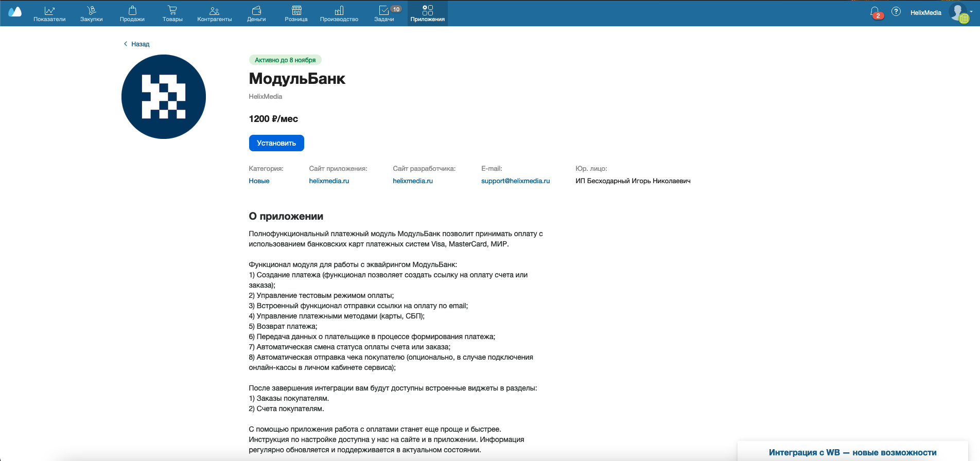Image resolution: width=980 pixels, height=461 pixels.
Task: Click the МодульБанк app logo
Action: tap(164, 97)
